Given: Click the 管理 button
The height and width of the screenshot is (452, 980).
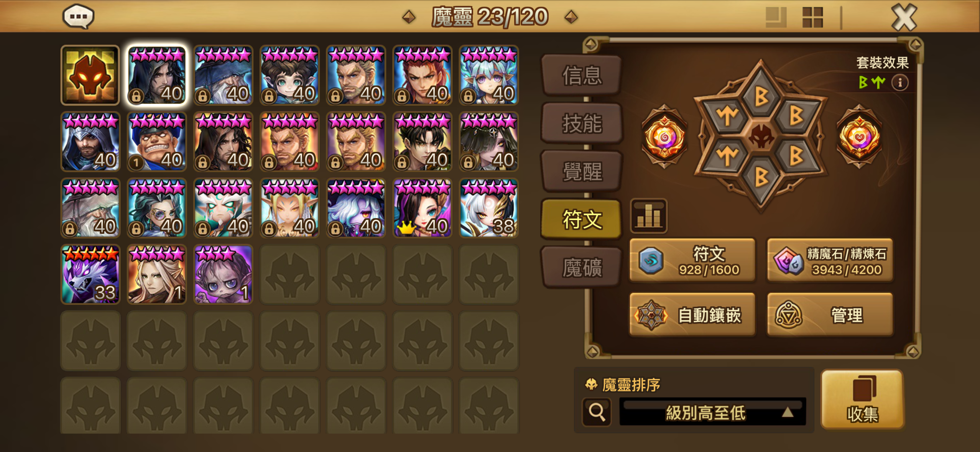Looking at the screenshot, I should click(830, 315).
